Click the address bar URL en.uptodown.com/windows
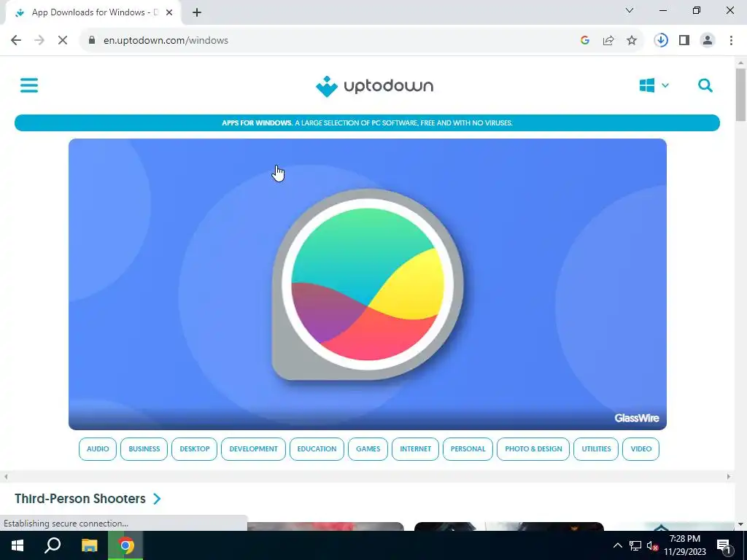Viewport: 747px width, 560px height. coord(166,41)
